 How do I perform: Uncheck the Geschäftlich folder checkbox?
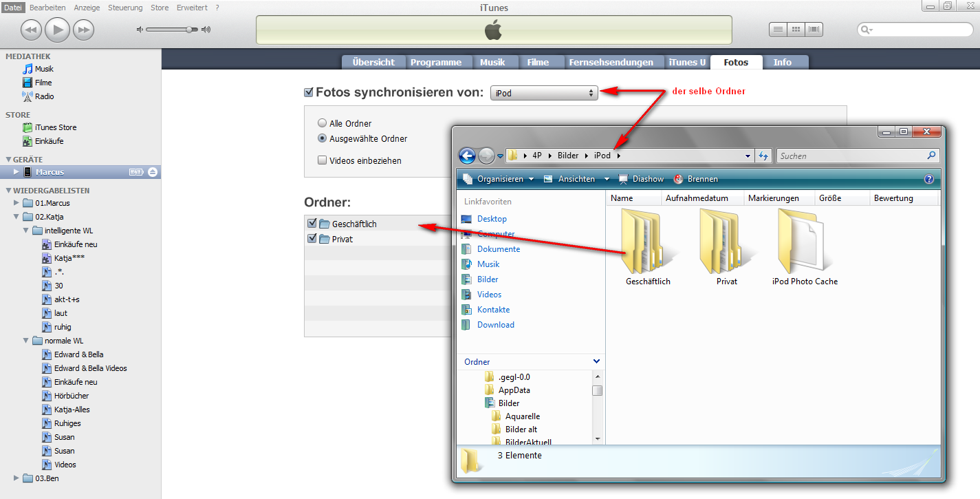312,224
